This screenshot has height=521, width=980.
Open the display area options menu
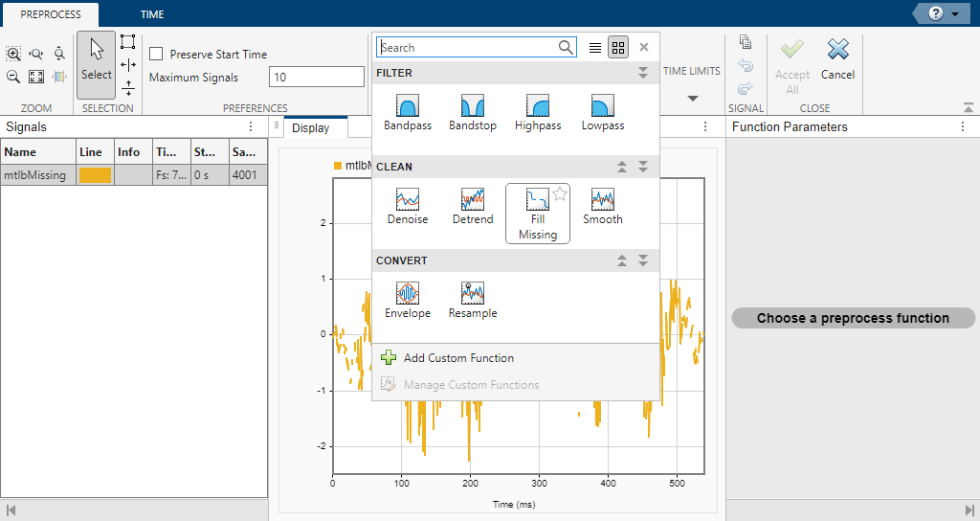click(x=705, y=126)
